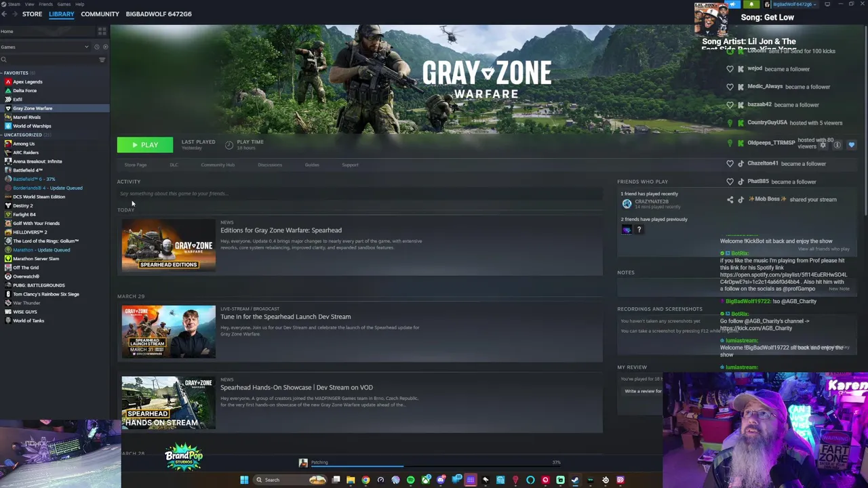Open the Xbox app from taskbar
Screen dimensions: 868x488
click(x=426, y=480)
